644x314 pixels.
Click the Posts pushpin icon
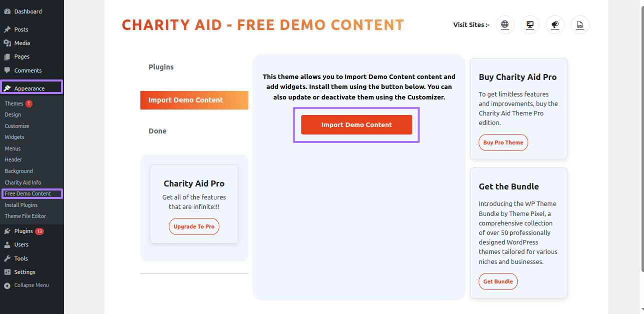tap(7, 29)
